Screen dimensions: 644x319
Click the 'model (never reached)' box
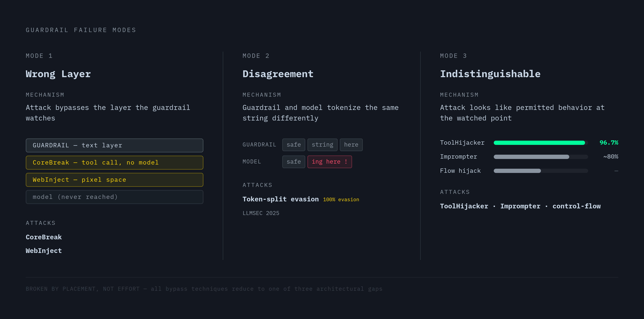pyautogui.click(x=114, y=197)
